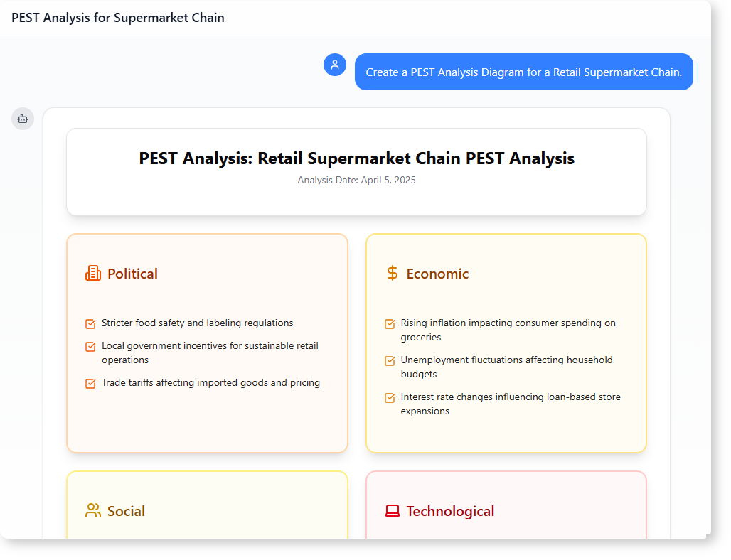Screen dimensions: 731x560
Task: Toggle checkbox for trade tariffs item
Action: (90, 384)
